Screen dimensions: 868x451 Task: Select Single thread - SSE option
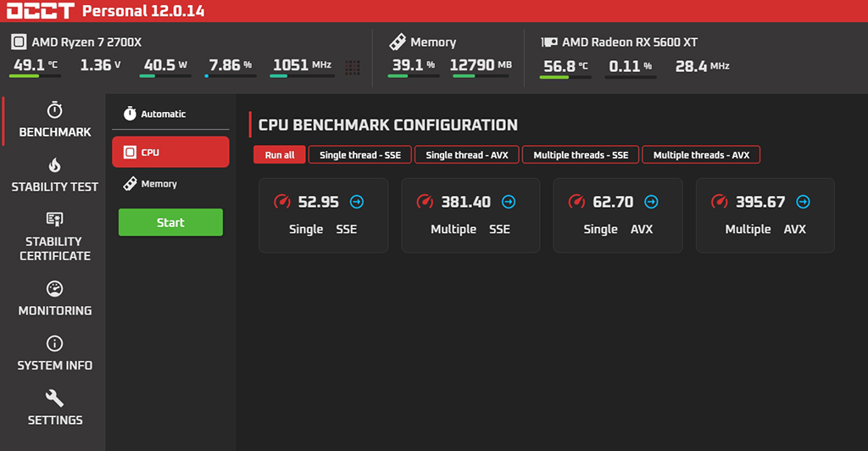(x=360, y=155)
